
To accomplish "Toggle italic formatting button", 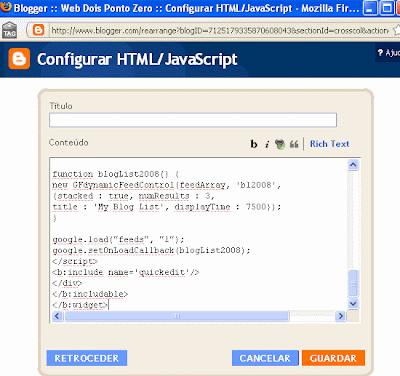I will (267, 144).
